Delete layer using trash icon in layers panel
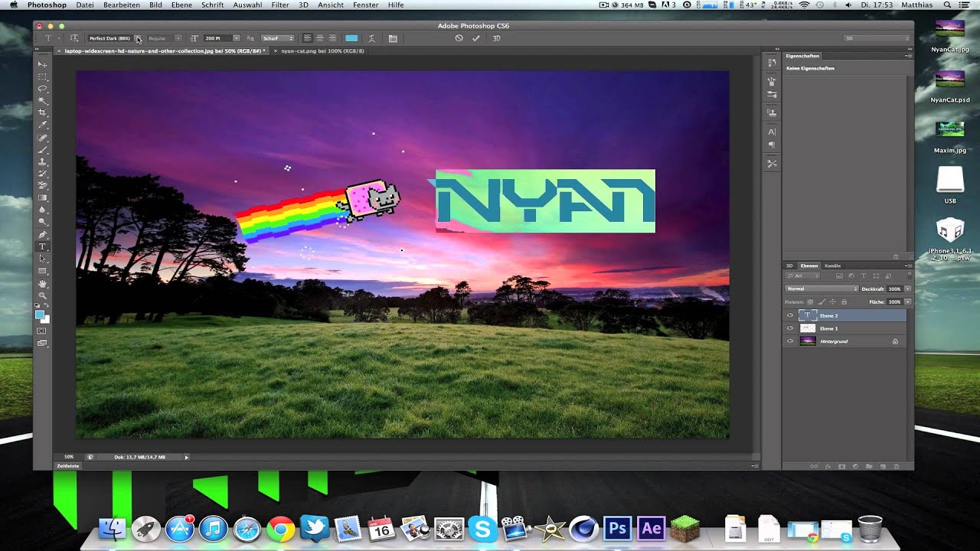980x551 pixels. point(897,466)
